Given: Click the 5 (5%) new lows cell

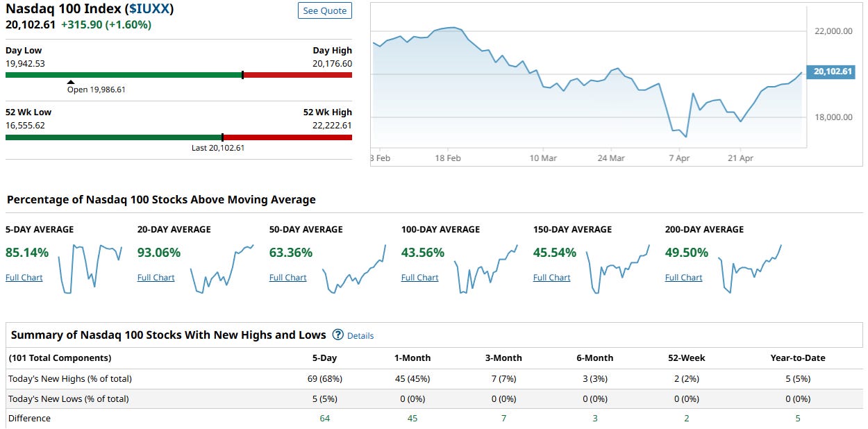Looking at the screenshot, I should (x=324, y=399).
